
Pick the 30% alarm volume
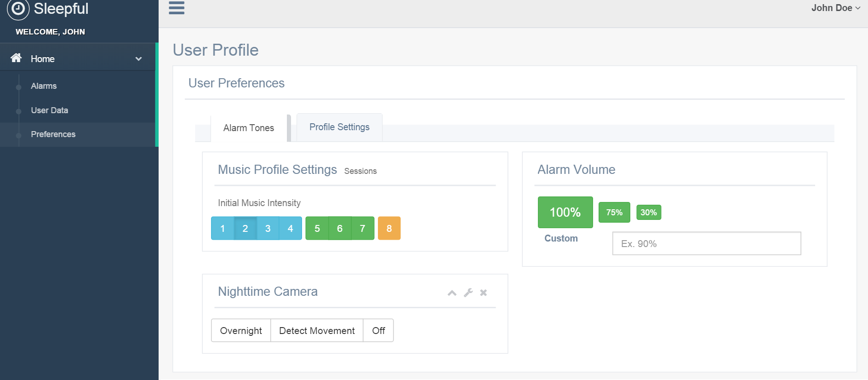tap(648, 213)
